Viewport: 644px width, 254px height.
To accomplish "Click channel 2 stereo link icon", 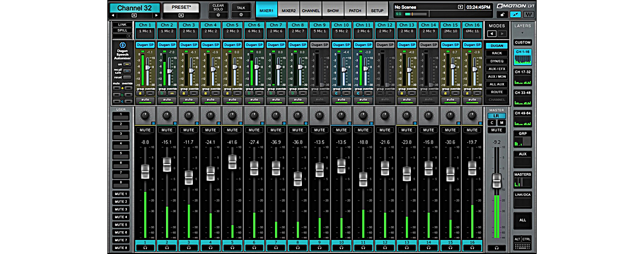I will pyautogui.click(x=174, y=123).
